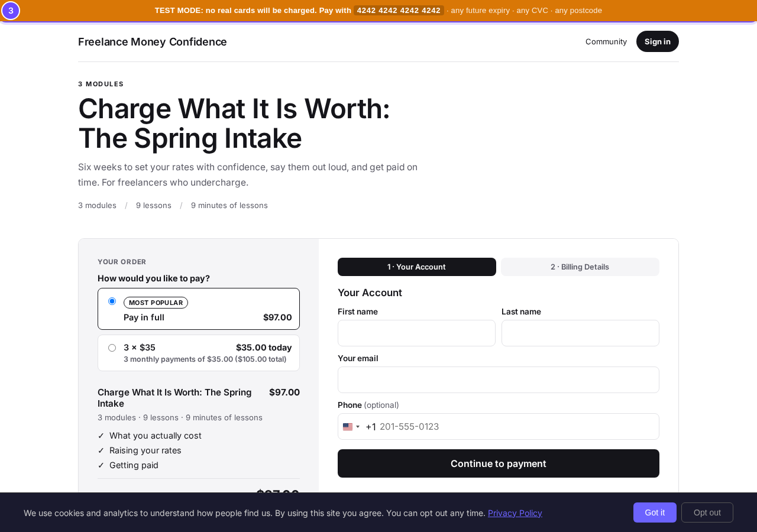The height and width of the screenshot is (532, 757).
Task: Click the Opt out cookie button
Action: [707, 512]
